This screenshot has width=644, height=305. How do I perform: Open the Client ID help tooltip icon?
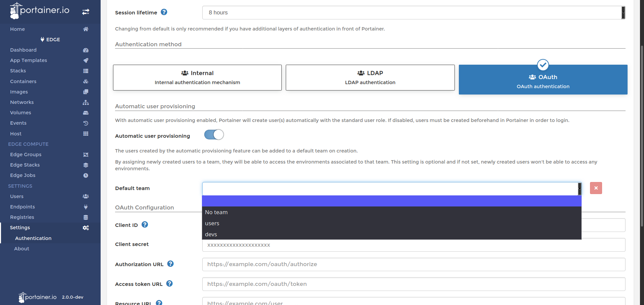click(145, 225)
